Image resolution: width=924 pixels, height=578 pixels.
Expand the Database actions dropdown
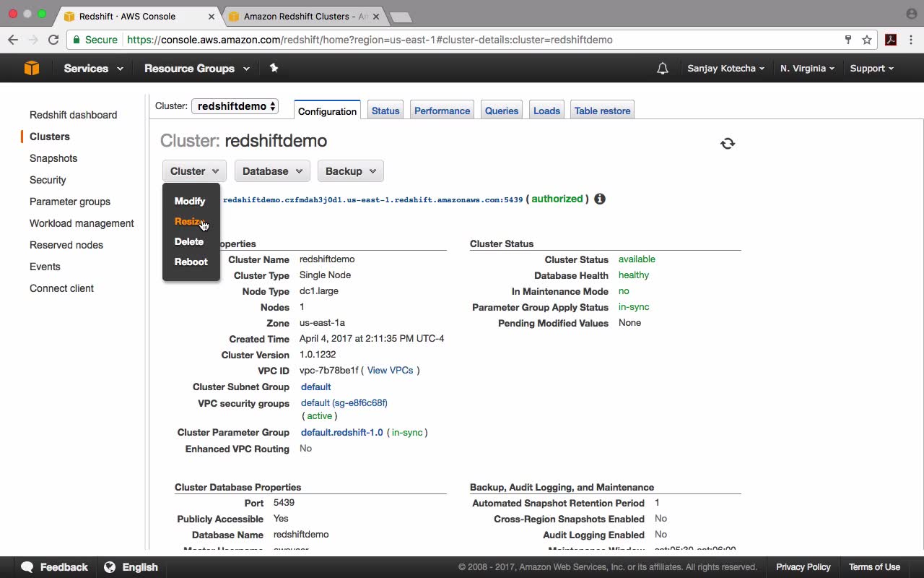[x=272, y=171]
